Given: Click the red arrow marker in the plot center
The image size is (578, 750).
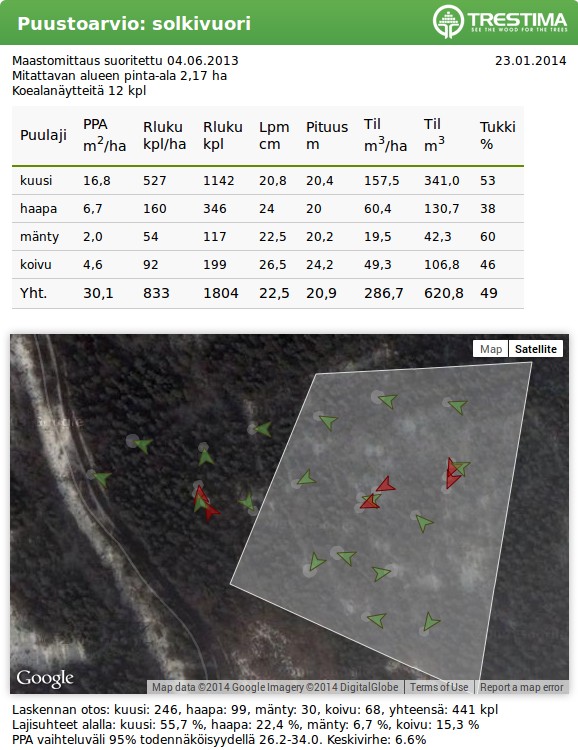Looking at the screenshot, I should pos(386,485).
